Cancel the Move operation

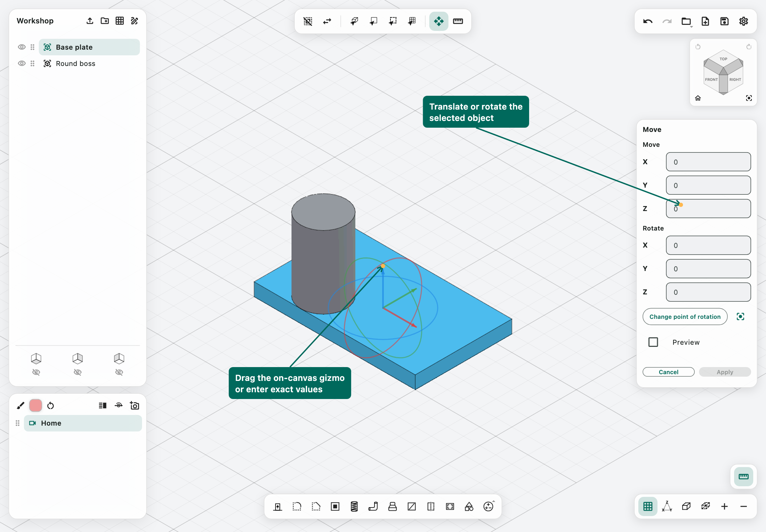coord(668,372)
